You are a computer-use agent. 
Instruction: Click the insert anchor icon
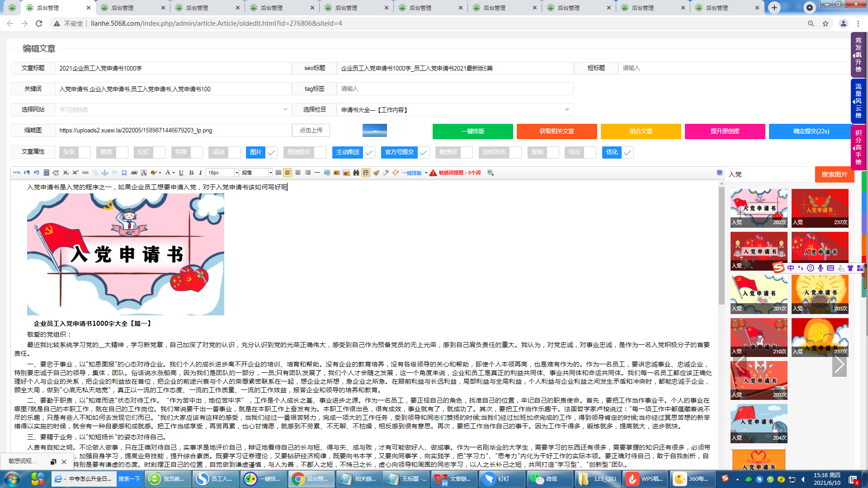[105, 173]
